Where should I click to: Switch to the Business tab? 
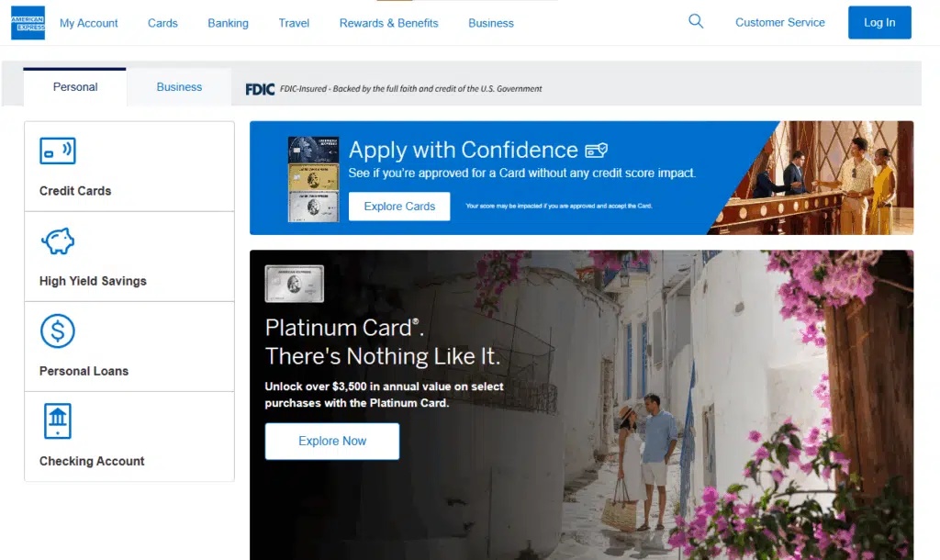[x=179, y=87]
